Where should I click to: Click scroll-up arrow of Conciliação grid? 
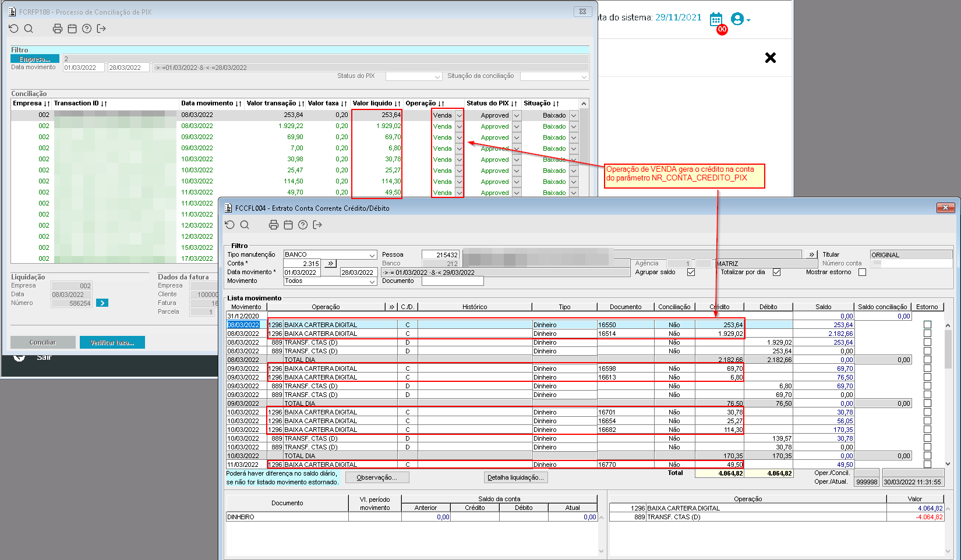coord(584,104)
